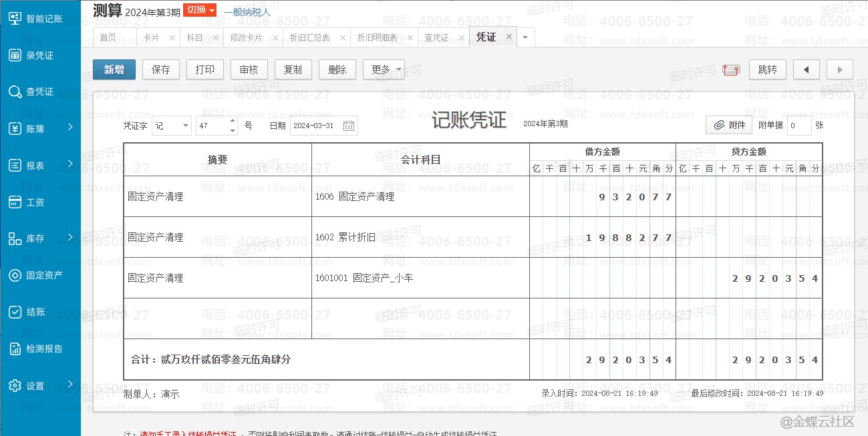Open the 凭证字 记 dropdown
Screen dimensions: 868x436
[x=171, y=126]
